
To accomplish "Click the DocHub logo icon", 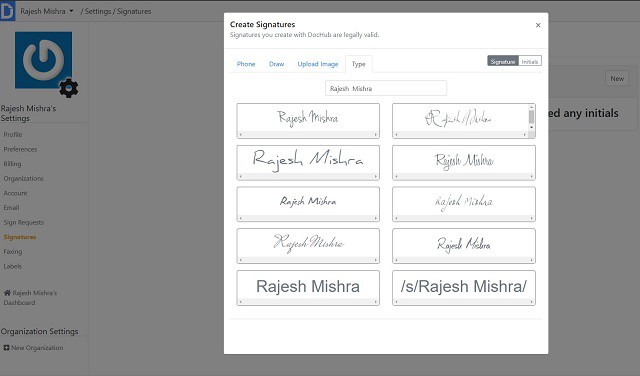I will 7,11.
